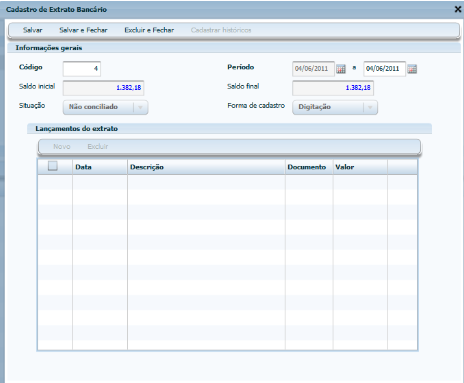Sort by the Documento column header

(309, 167)
